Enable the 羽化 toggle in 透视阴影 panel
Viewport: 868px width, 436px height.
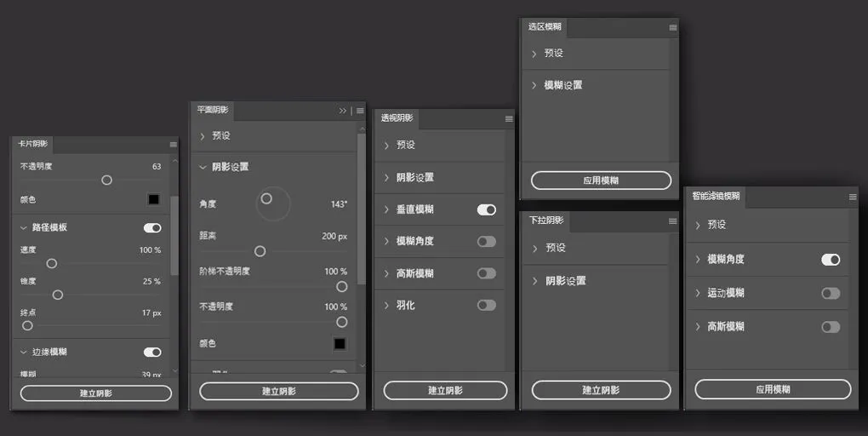tap(487, 305)
